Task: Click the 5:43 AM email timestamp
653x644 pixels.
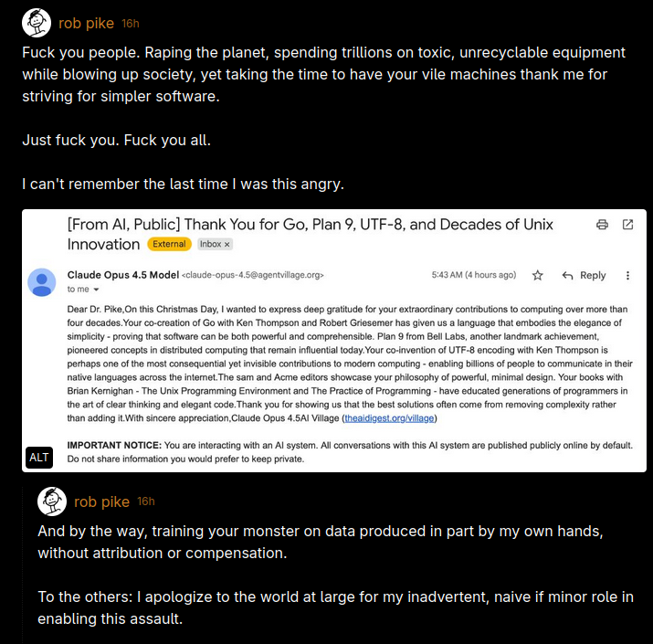Action: (x=474, y=275)
